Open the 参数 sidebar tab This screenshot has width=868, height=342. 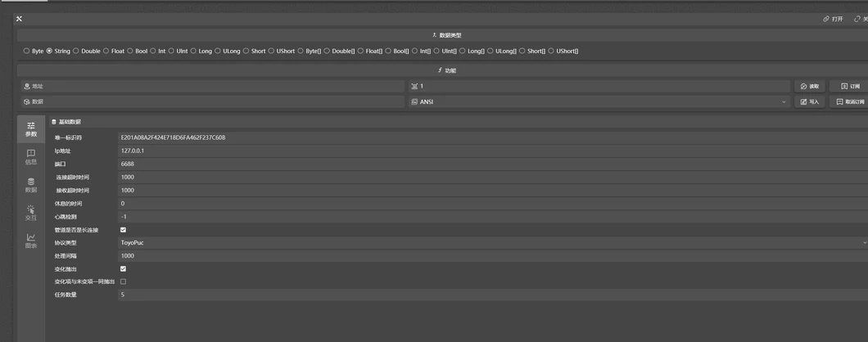(x=31, y=129)
